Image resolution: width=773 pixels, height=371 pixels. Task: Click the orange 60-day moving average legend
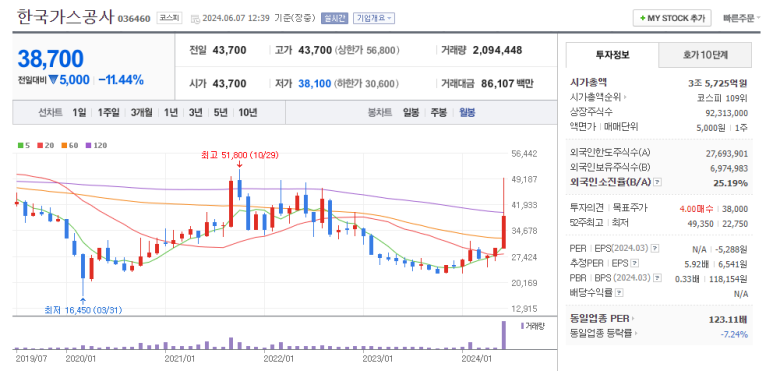pos(70,145)
